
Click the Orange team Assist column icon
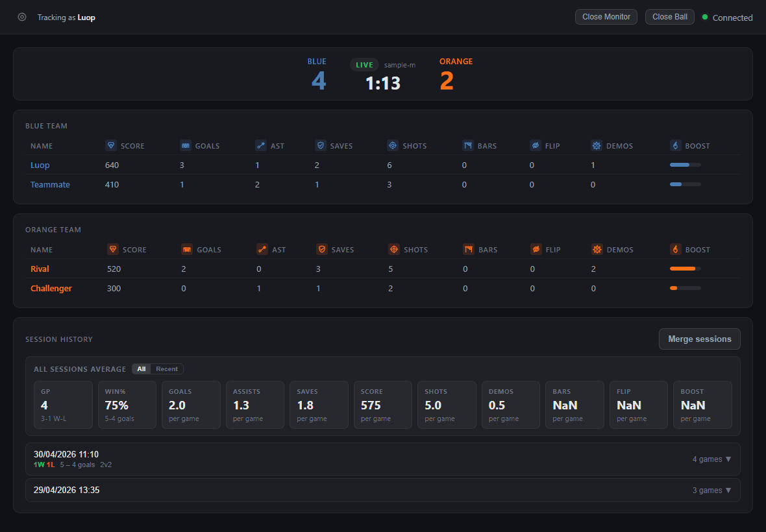coord(262,249)
